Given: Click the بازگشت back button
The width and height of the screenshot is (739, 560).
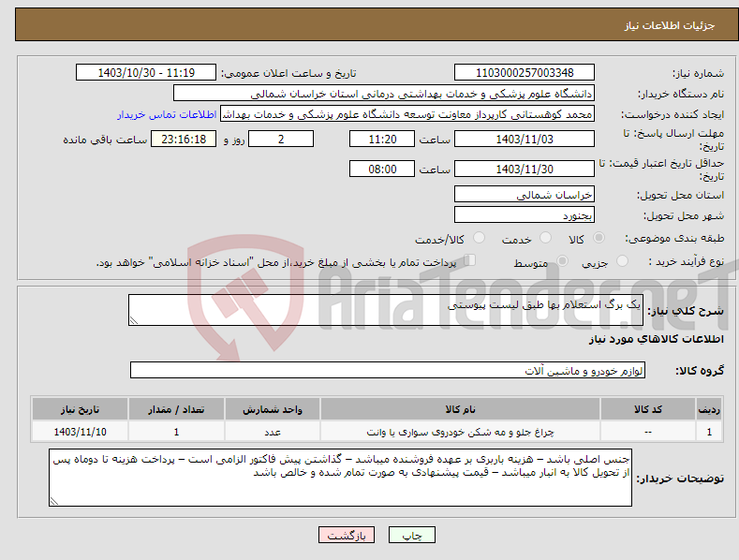Looking at the screenshot, I should pyautogui.click(x=347, y=535).
